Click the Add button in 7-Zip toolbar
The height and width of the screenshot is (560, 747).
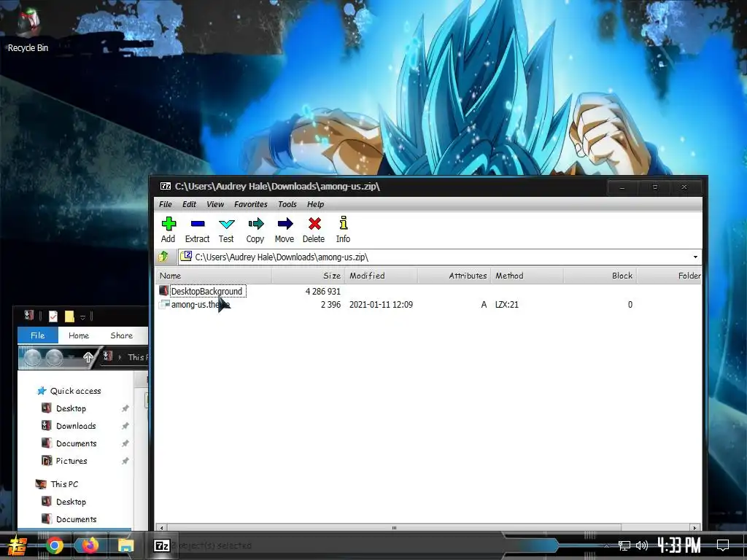[169, 230]
